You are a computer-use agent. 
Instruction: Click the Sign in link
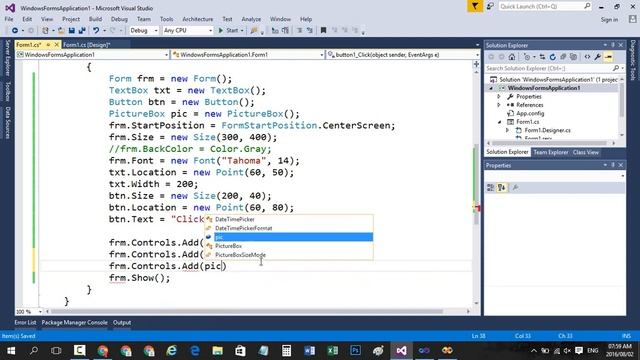[609, 20]
